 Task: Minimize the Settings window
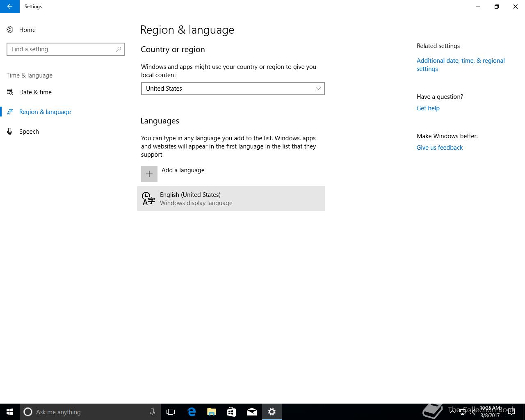pyautogui.click(x=478, y=7)
